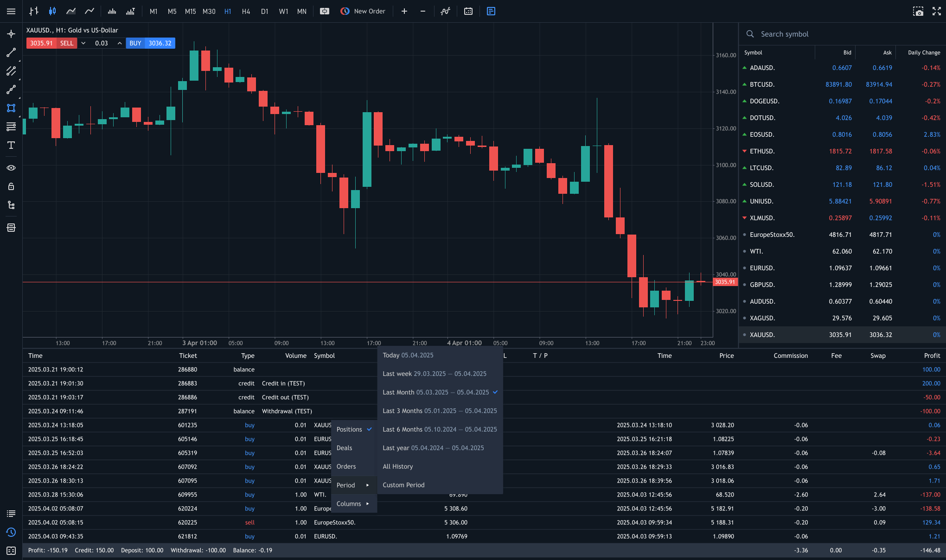
Task: Open the hamburger main menu
Action: coord(11,11)
